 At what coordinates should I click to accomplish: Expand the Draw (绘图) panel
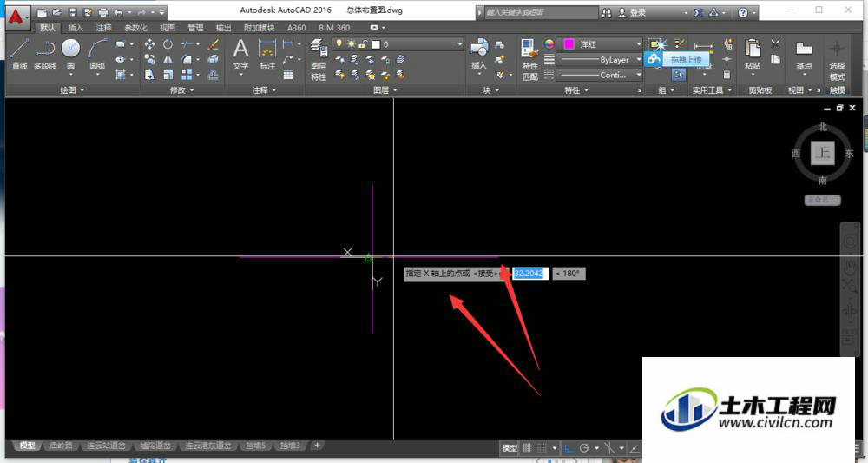[72, 89]
